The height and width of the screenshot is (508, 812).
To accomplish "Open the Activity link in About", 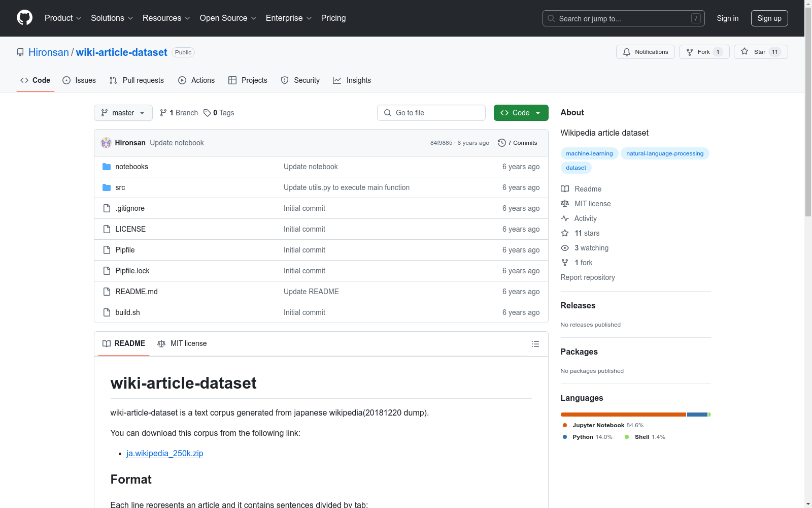I will (579, 218).
